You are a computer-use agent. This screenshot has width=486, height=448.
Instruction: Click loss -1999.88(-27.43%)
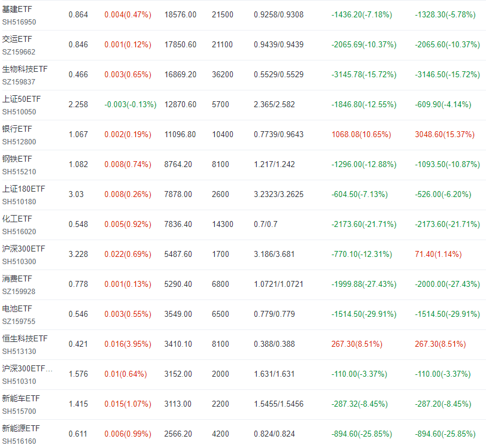pyautogui.click(x=364, y=284)
